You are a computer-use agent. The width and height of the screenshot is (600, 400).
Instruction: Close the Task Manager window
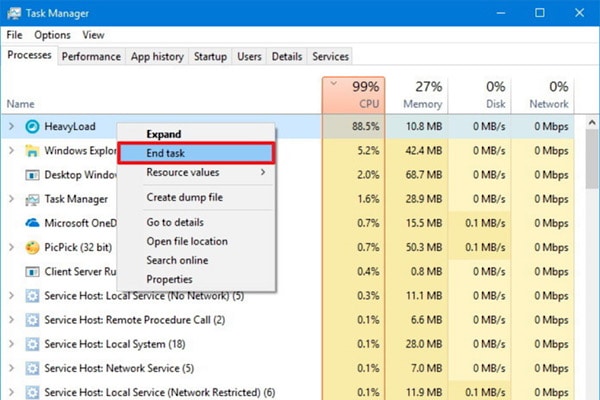[x=579, y=13]
